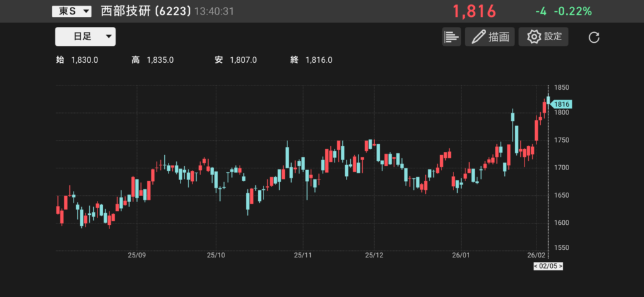The width and height of the screenshot is (644, 297).
Task: Click the arrow on the 日足 selector
Action: pyautogui.click(x=109, y=37)
